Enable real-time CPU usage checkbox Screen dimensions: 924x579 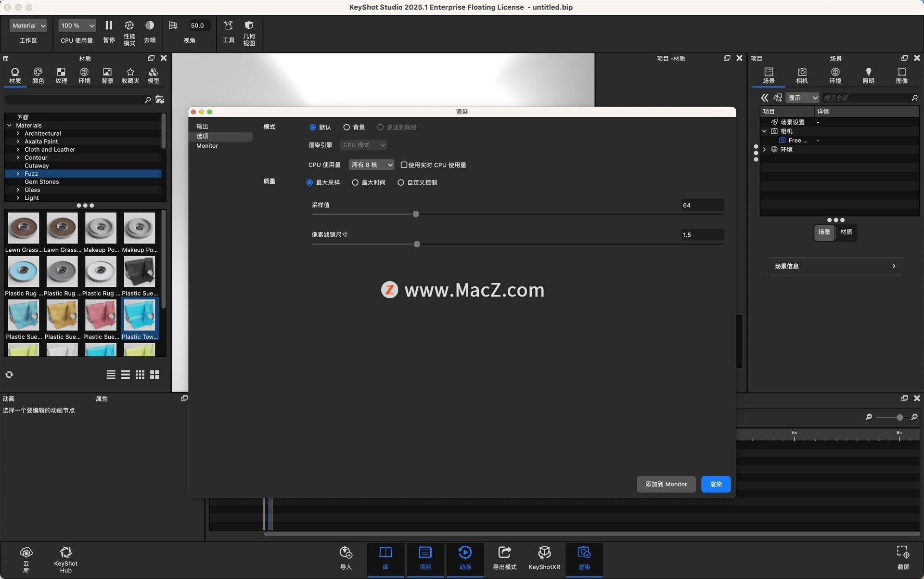[404, 165]
